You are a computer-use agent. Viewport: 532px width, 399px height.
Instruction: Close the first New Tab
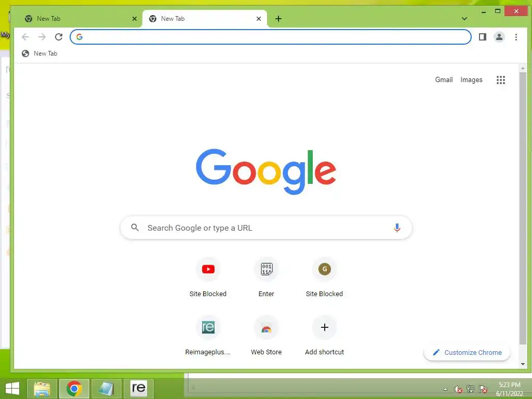click(135, 19)
